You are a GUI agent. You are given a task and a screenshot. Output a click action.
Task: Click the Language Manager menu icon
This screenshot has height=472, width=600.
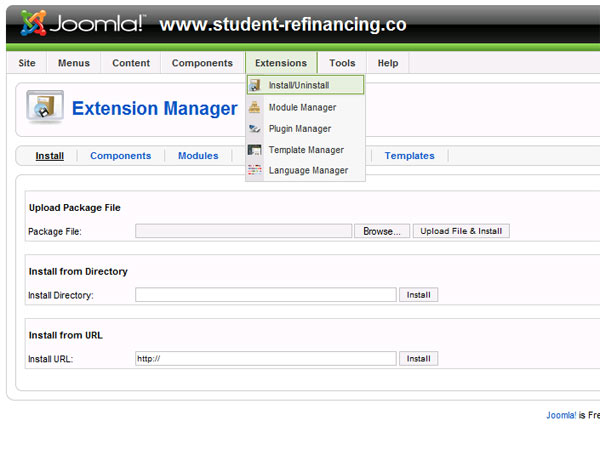(x=254, y=170)
